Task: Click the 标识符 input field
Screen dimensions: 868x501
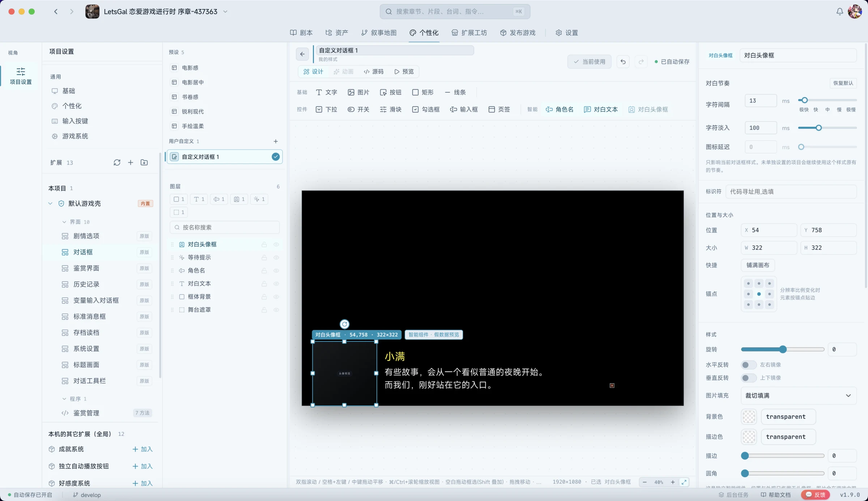Action: 791,191
